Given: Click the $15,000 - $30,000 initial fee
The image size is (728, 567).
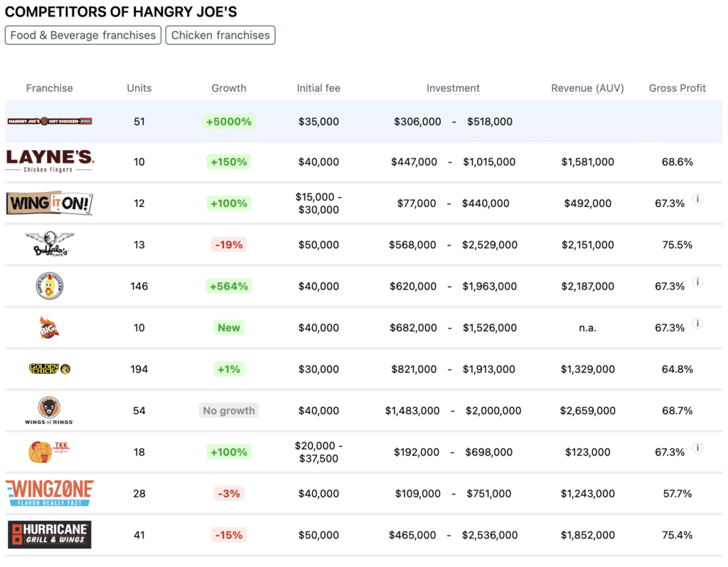Looking at the screenshot, I should click(318, 203).
